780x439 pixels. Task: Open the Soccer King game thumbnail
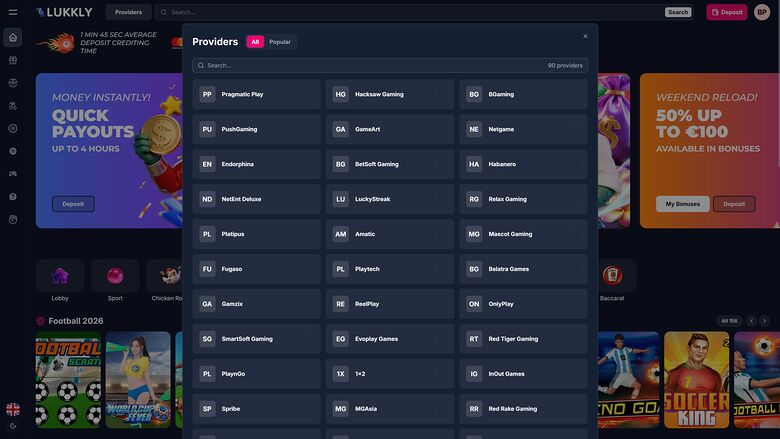(696, 380)
